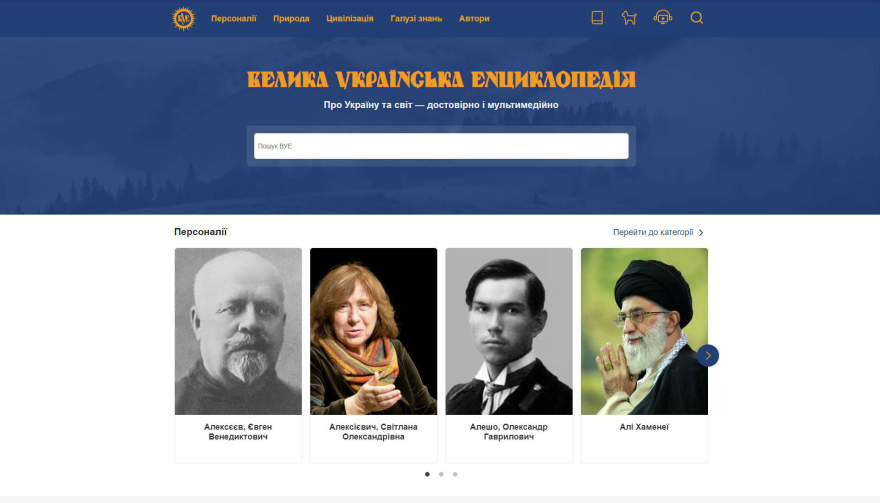Go to the Автори page
The image size is (880, 503).
point(474,19)
